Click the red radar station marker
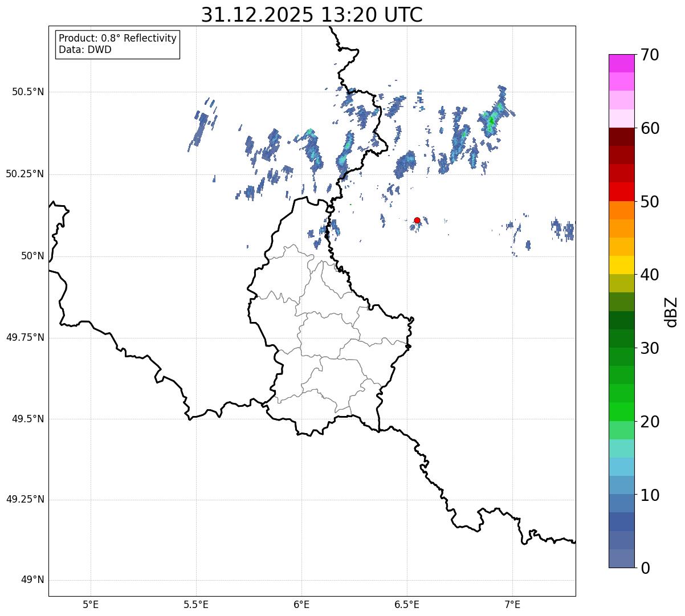The width and height of the screenshot is (685, 616). tap(417, 220)
